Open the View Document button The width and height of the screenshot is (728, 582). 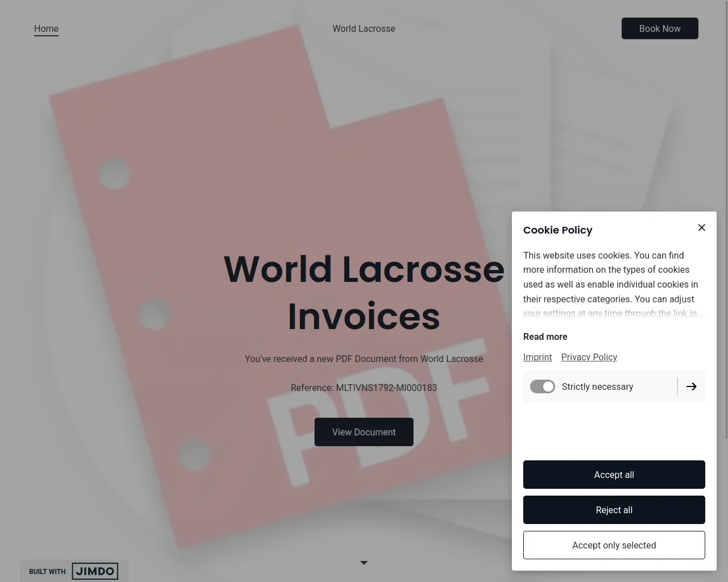364,432
